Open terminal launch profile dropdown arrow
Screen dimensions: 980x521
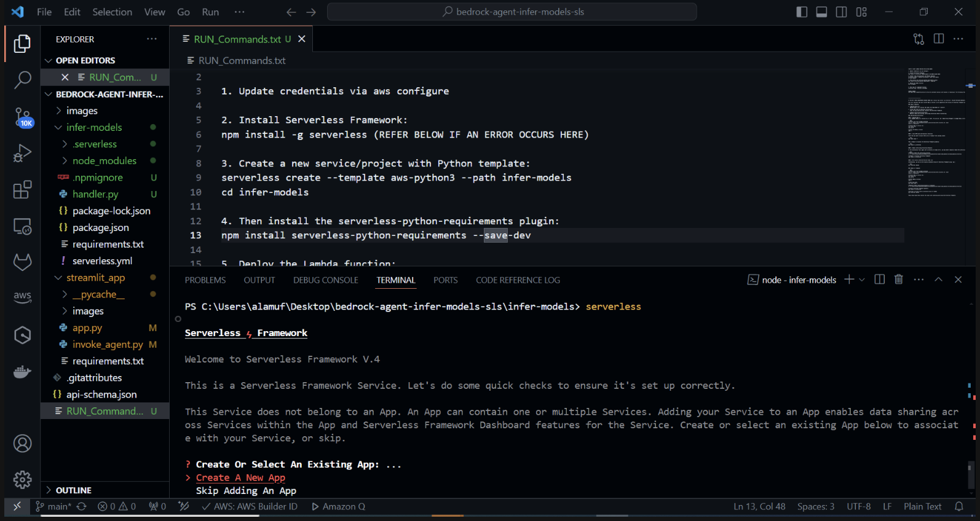862,280
